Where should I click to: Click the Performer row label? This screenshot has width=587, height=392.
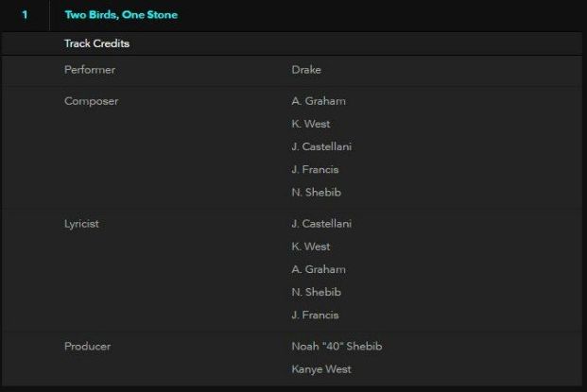[90, 70]
